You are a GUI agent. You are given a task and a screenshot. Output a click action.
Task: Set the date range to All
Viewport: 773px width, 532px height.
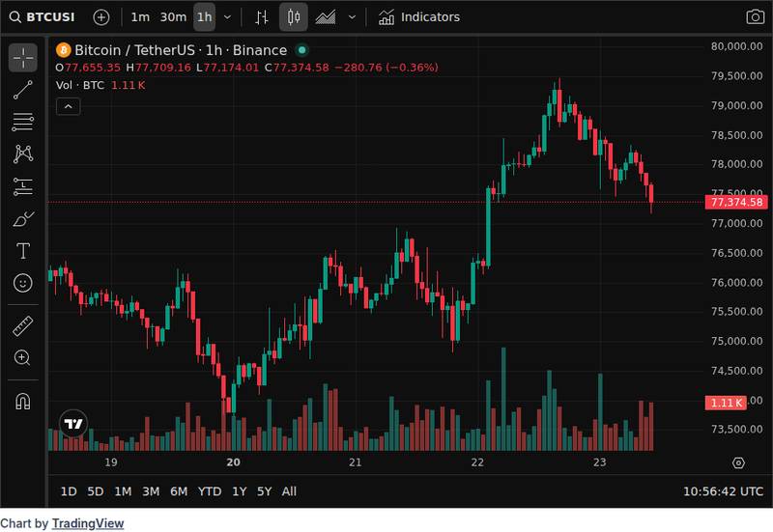coord(289,491)
